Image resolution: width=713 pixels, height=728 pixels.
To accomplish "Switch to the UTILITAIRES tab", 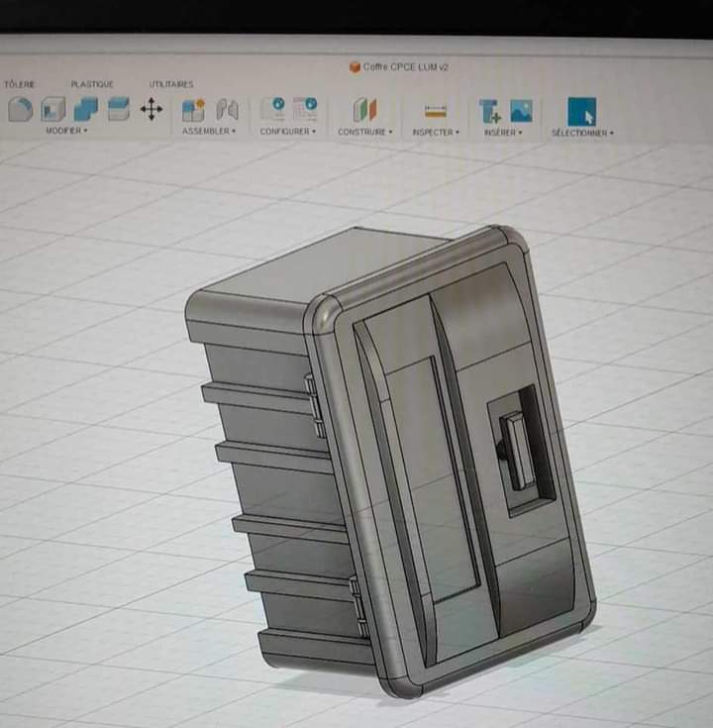I will 171,84.
